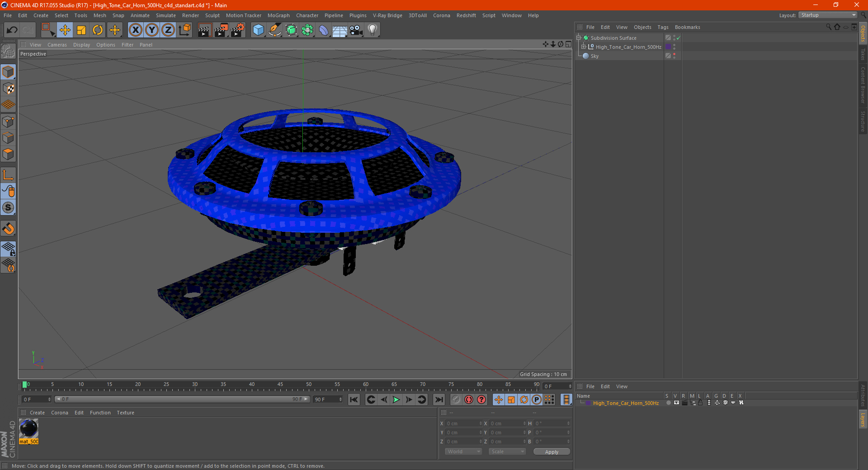Screen dimensions: 868x470
Task: Toggle layer solo dot for High_Tone_Car_Horn_500Hz
Action: coord(668,403)
